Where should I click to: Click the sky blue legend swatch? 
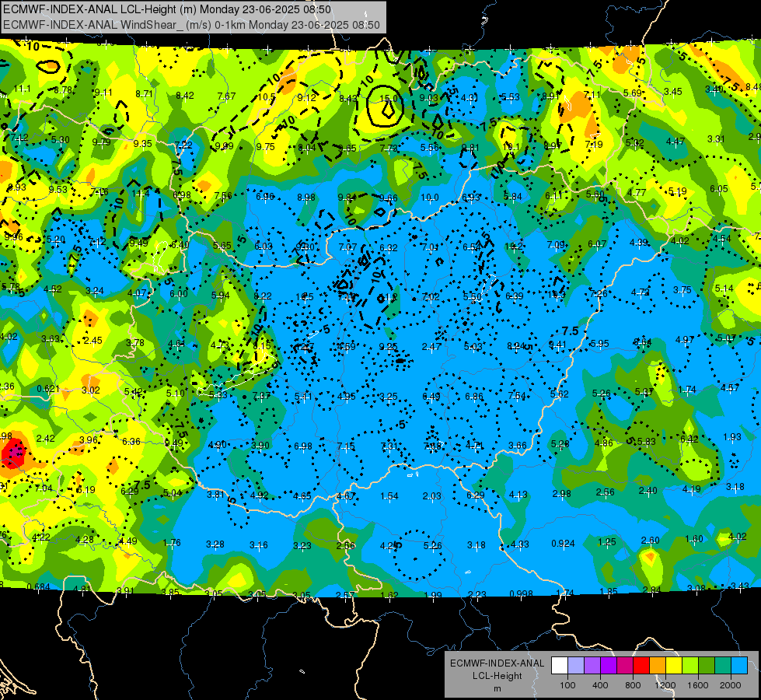[x=739, y=665]
